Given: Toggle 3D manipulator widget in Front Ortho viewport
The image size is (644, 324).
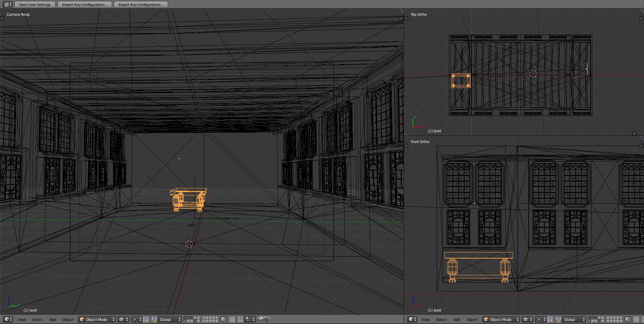Looking at the screenshot, I should click(558, 319).
